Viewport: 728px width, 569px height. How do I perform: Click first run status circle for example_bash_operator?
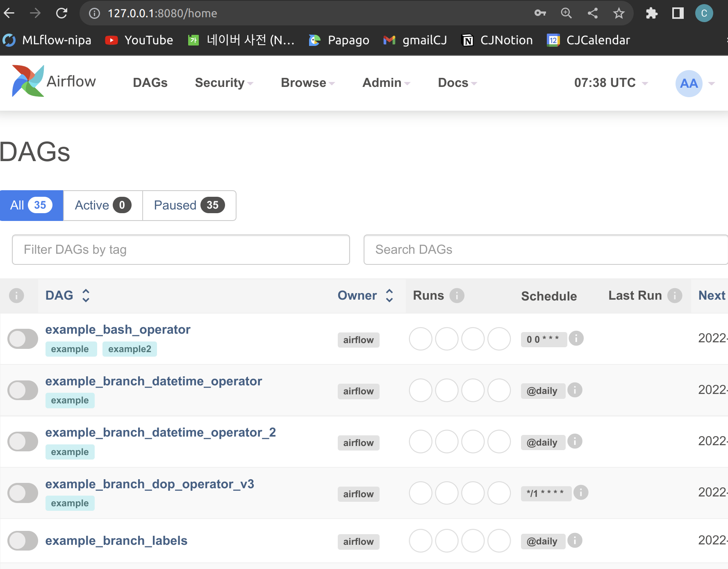click(x=421, y=339)
